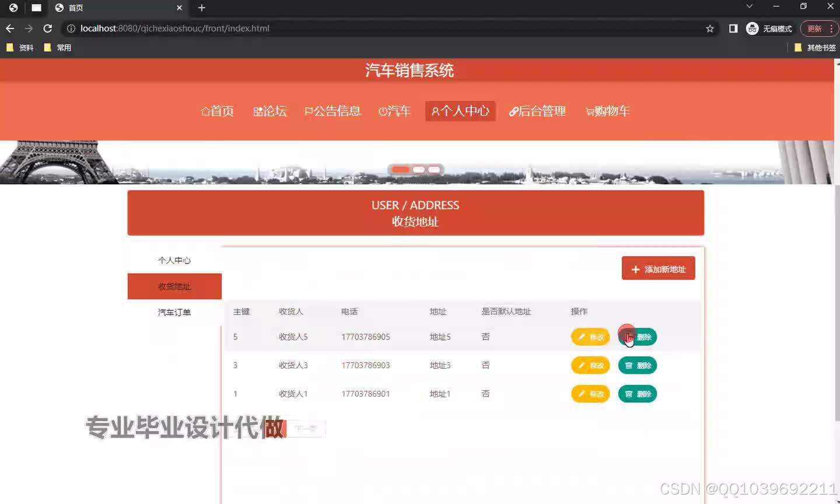Open the 论坛 navigation item
Image resolution: width=840 pixels, height=504 pixels.
270,111
